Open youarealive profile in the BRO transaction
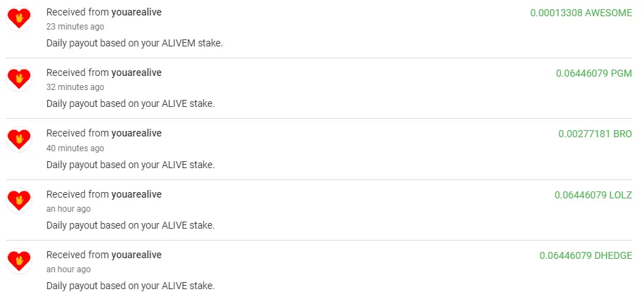The image size is (644, 299). pyautogui.click(x=136, y=133)
